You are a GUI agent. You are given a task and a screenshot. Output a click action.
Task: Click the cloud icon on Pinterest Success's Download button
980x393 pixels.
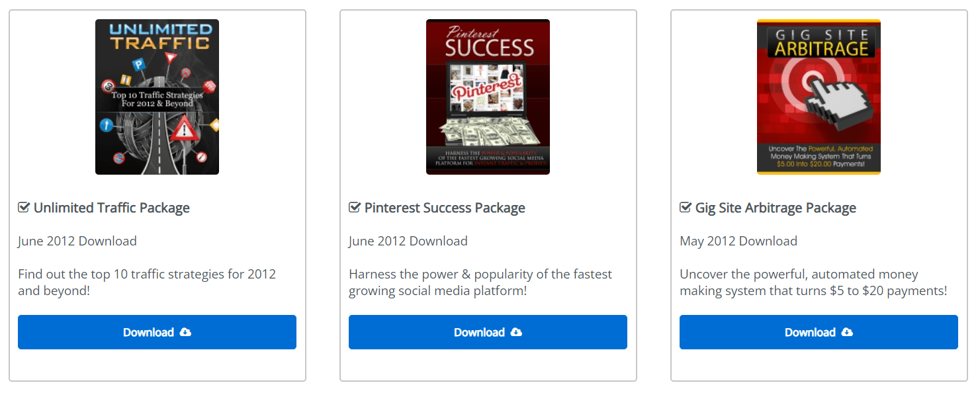point(517,332)
